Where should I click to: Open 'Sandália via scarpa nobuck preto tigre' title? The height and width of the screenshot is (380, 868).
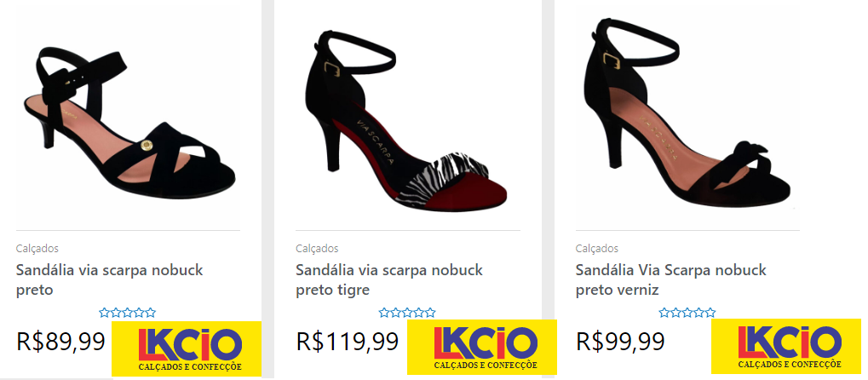pos(389,279)
